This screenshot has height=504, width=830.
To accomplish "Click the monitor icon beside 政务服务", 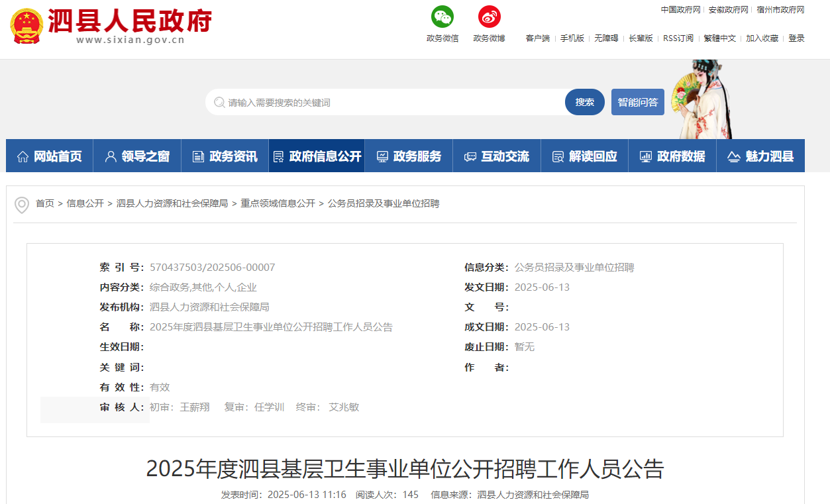I will tap(382, 157).
